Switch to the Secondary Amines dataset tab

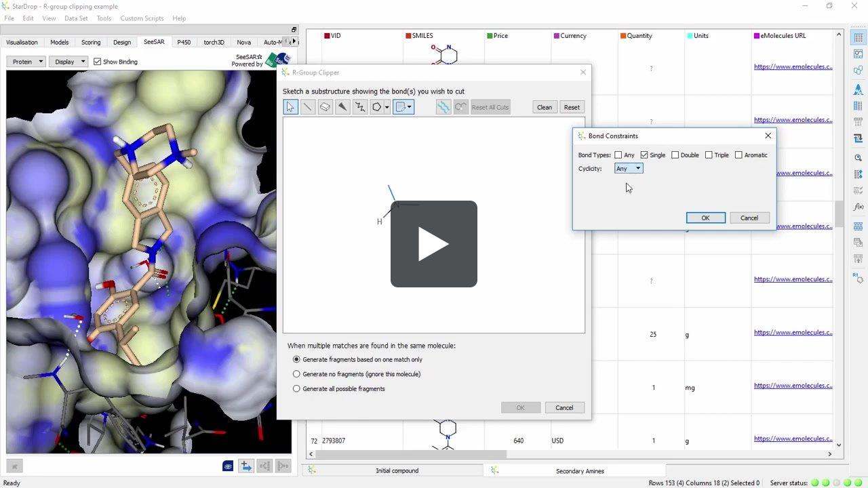tap(580, 470)
